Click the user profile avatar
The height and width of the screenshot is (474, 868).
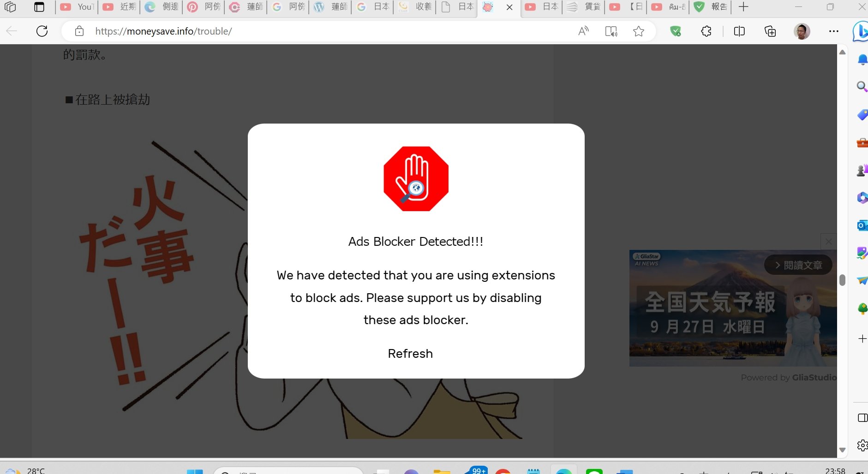click(802, 31)
